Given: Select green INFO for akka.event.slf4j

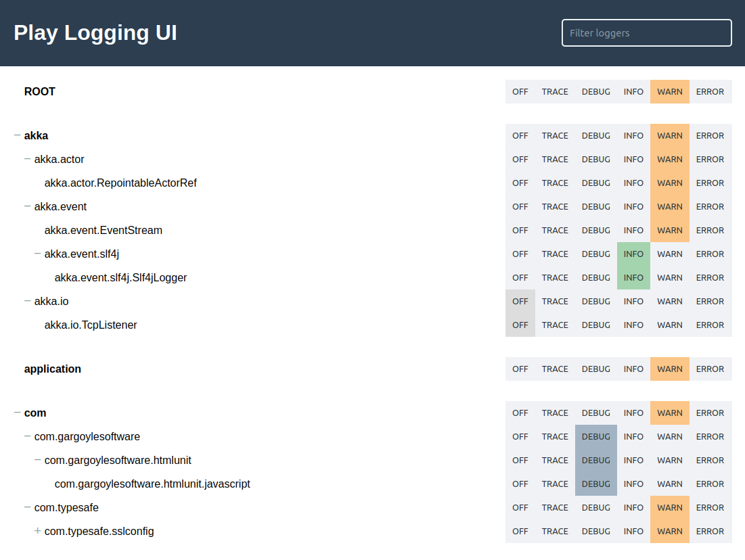Looking at the screenshot, I should click(x=633, y=254).
